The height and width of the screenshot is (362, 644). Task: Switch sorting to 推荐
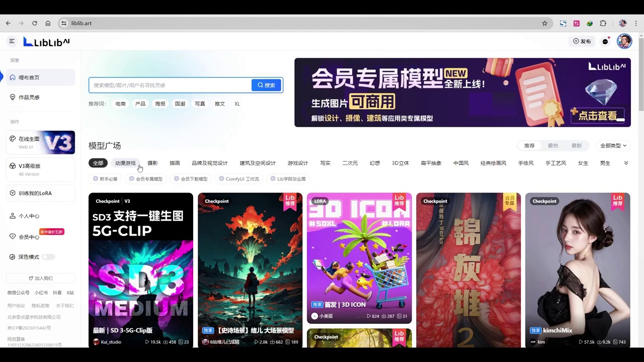coord(529,146)
